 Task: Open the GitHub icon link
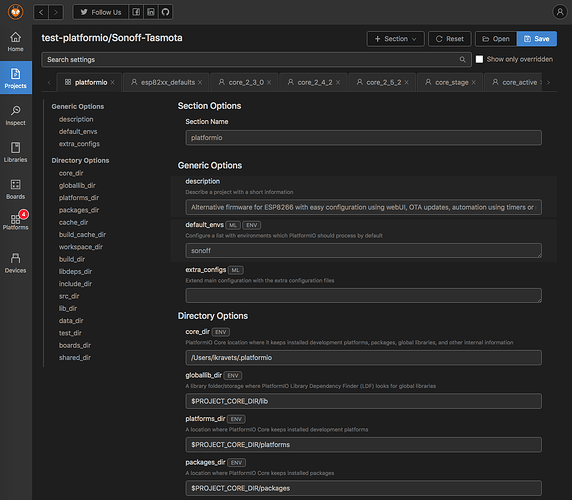point(165,12)
